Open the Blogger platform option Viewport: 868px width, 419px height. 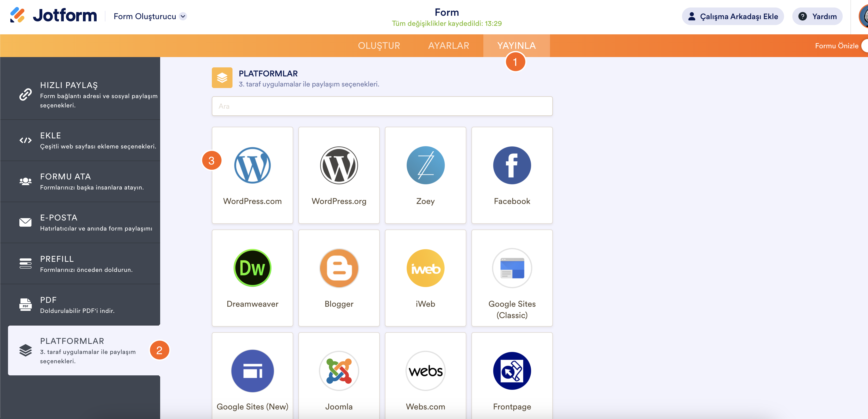339,268
